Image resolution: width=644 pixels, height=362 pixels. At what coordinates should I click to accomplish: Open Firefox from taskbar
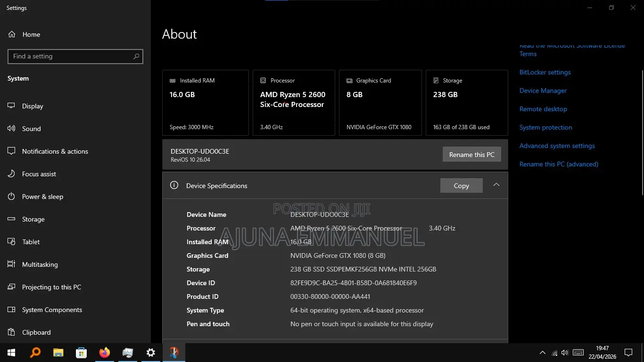pos(104,353)
